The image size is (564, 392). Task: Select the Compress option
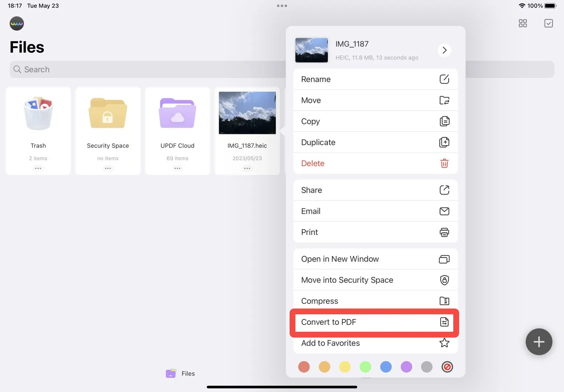(x=375, y=301)
